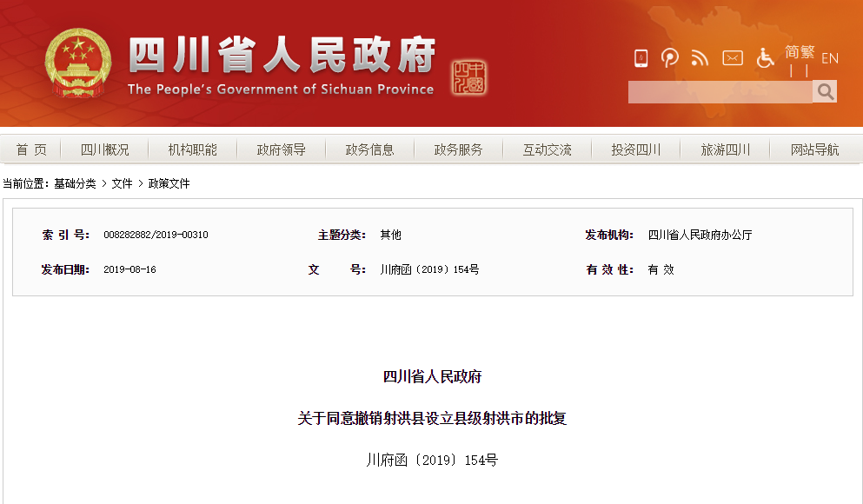Open 网站导航 site map menu
Screen dimensions: 863x504
(814, 149)
